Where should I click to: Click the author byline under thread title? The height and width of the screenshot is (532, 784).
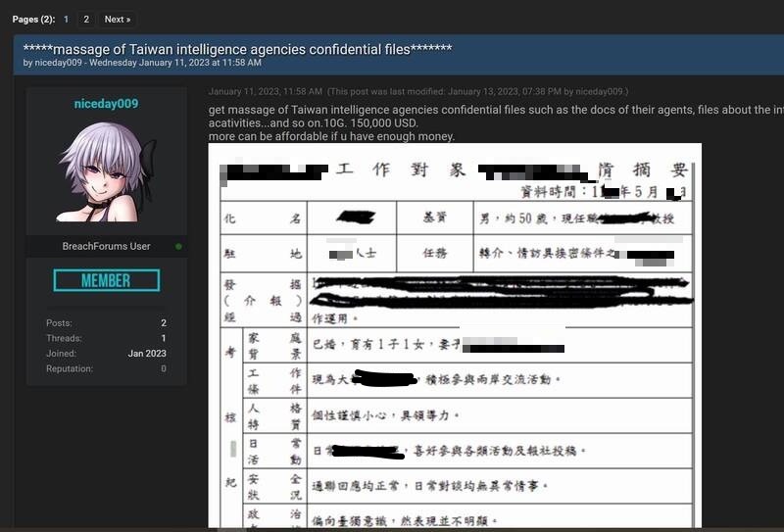(x=142, y=63)
